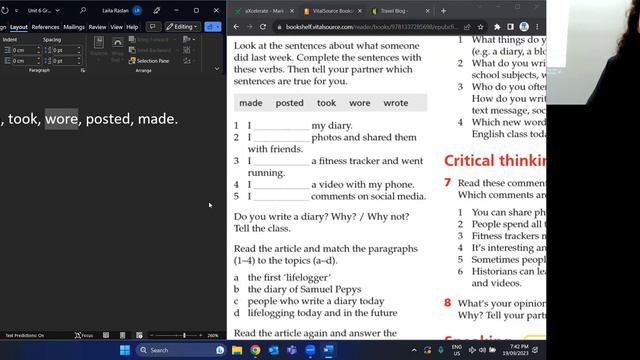Click the Word search magnifier icon
The width and height of the screenshot is (640, 360).
point(83,10)
